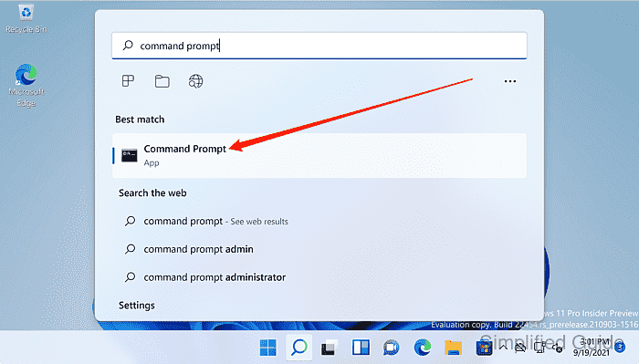This screenshot has height=364, width=639.
Task: Click the Command Prompt app icon
Action: coord(130,155)
